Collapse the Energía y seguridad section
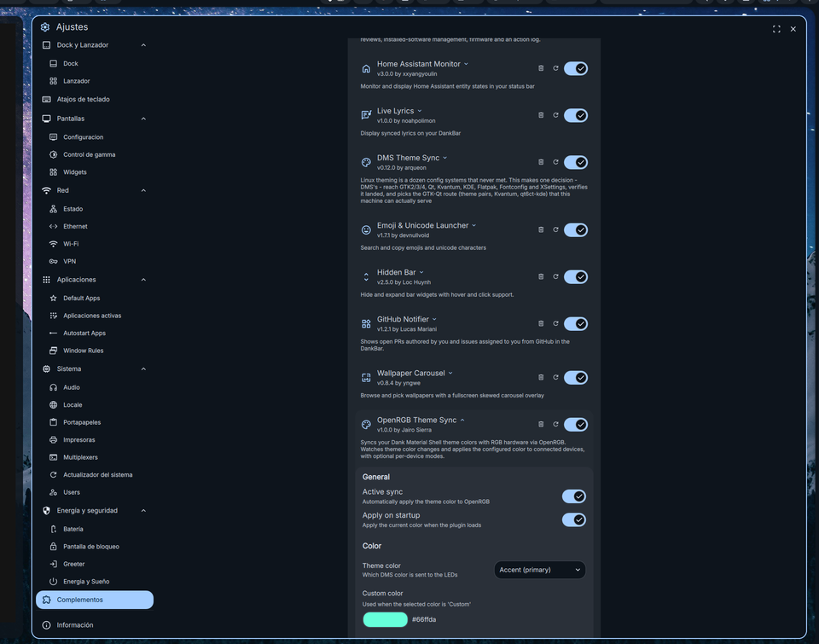The width and height of the screenshot is (819, 644). click(x=143, y=510)
